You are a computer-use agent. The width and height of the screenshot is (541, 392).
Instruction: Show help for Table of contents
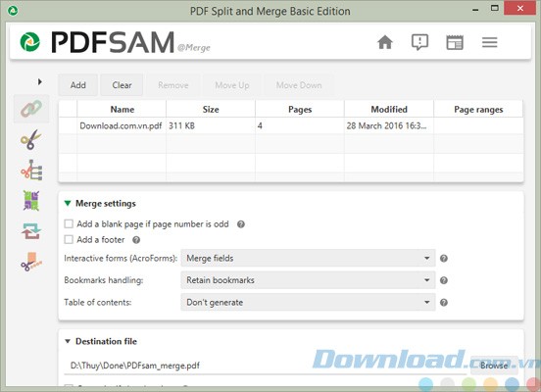pos(444,302)
